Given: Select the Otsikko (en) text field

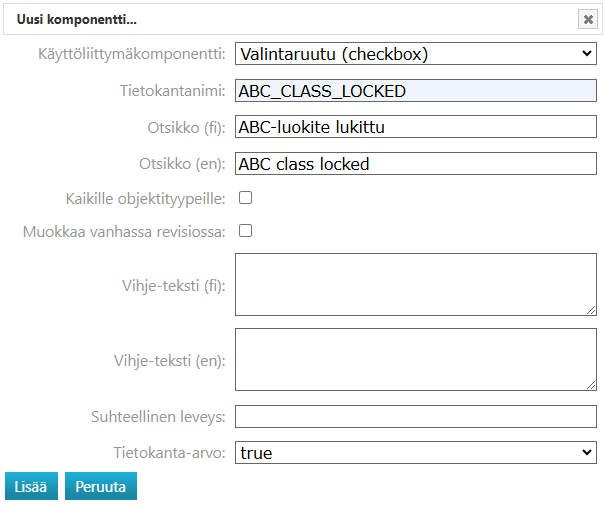Looking at the screenshot, I should point(415,164).
